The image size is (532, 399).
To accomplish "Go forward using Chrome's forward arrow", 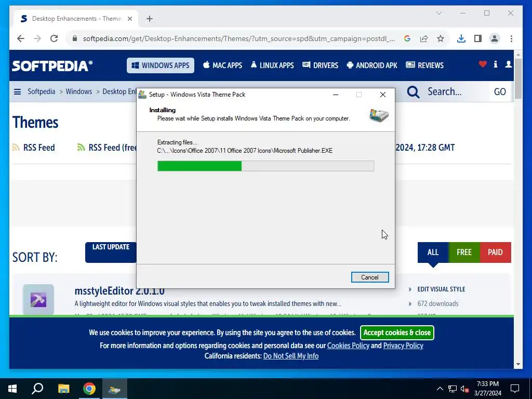I will [x=37, y=38].
